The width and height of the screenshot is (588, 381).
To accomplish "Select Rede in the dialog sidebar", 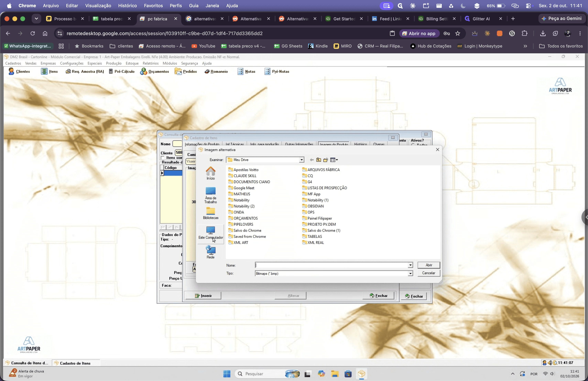I will 210,252.
